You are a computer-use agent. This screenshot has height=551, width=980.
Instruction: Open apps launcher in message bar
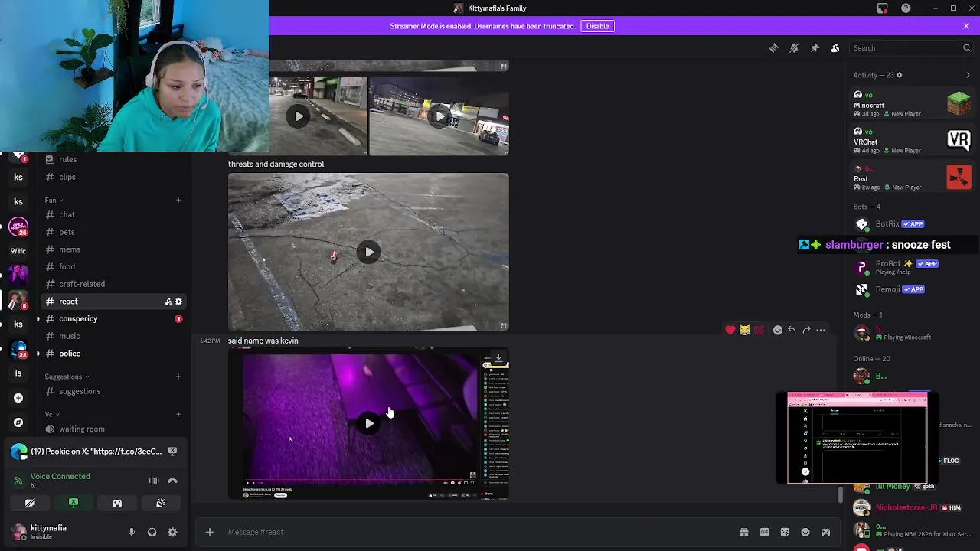click(x=825, y=532)
